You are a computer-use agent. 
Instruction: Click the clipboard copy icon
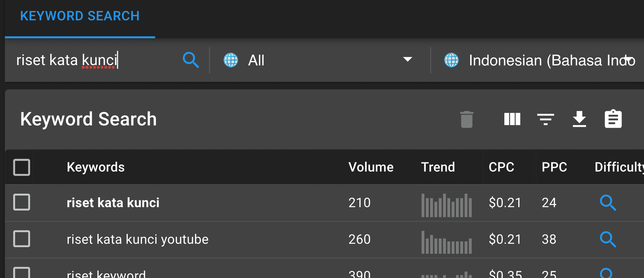click(613, 119)
